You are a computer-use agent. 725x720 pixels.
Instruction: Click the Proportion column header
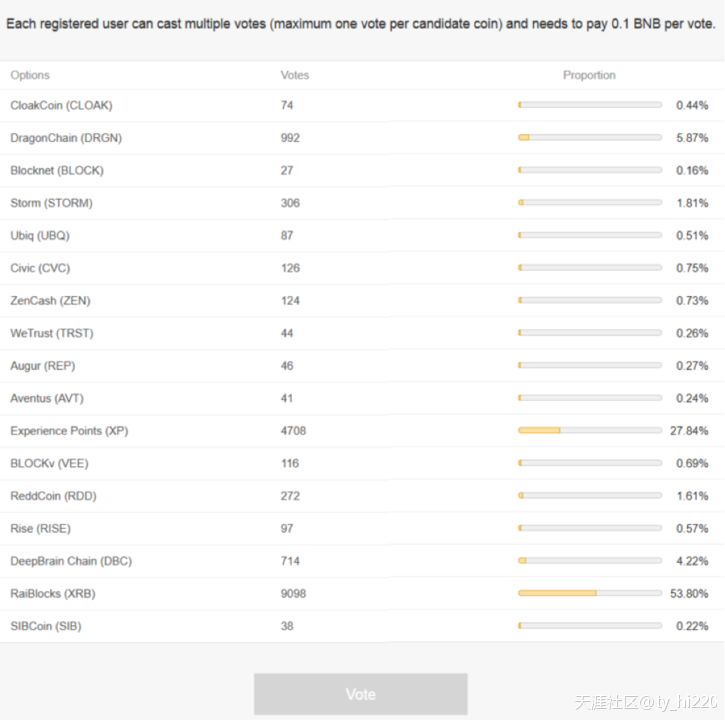click(589, 75)
